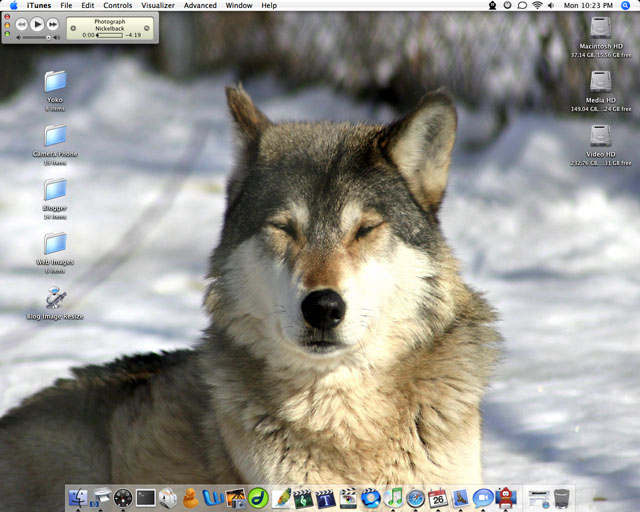Launch Dreamweaver green icon in dock

click(x=258, y=498)
